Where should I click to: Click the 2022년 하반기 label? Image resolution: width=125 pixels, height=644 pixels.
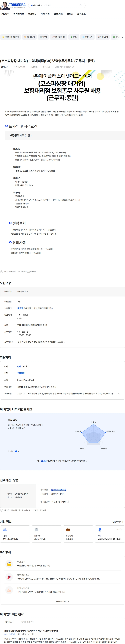10,634
